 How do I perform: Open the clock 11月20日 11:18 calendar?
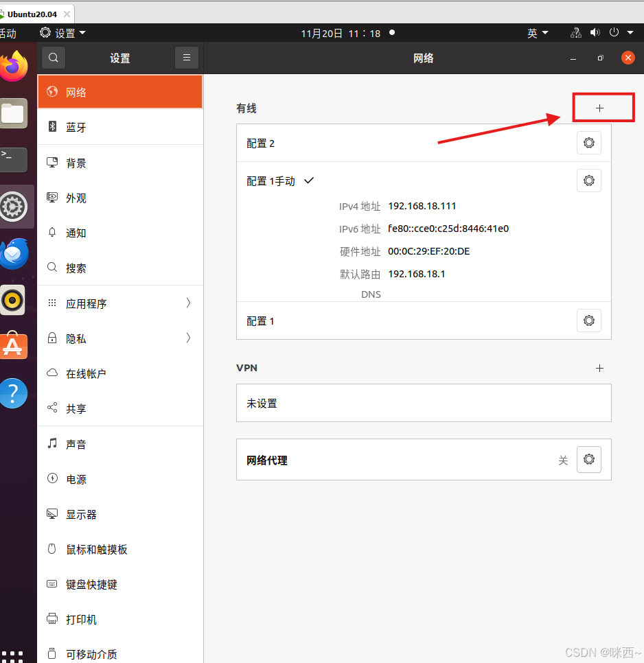(x=341, y=34)
